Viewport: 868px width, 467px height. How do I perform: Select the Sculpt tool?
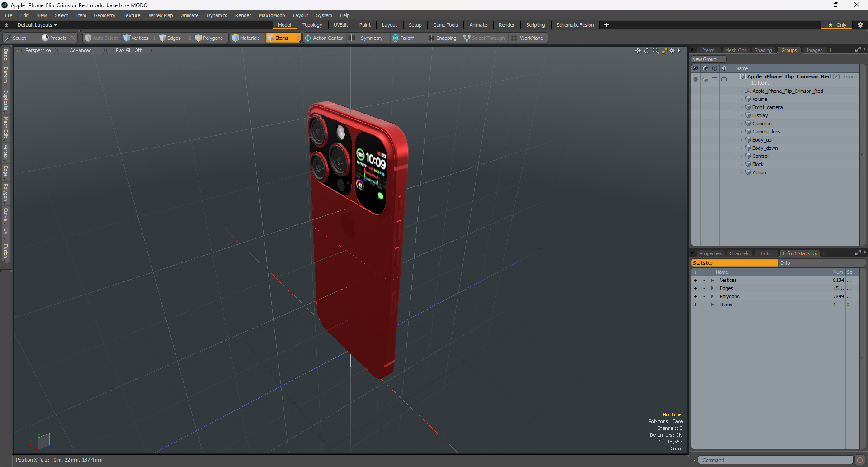pos(15,38)
